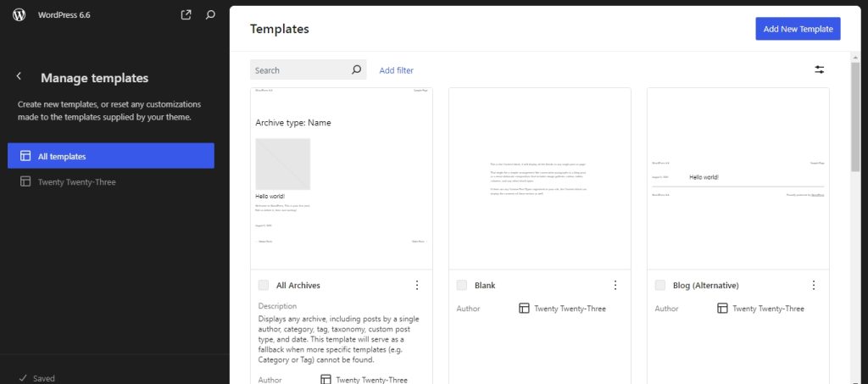Click the Manage templates heading
Viewport: 868px width, 384px height.
[x=95, y=78]
